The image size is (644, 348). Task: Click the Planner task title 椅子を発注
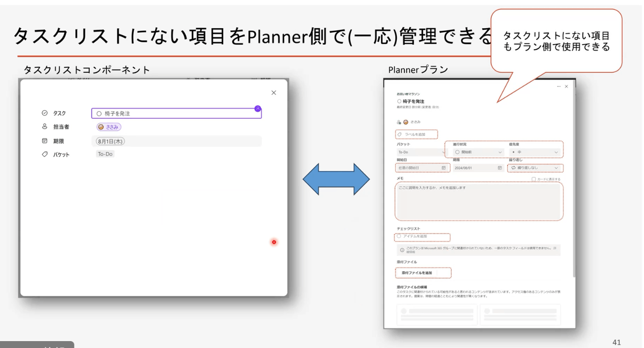coord(414,101)
